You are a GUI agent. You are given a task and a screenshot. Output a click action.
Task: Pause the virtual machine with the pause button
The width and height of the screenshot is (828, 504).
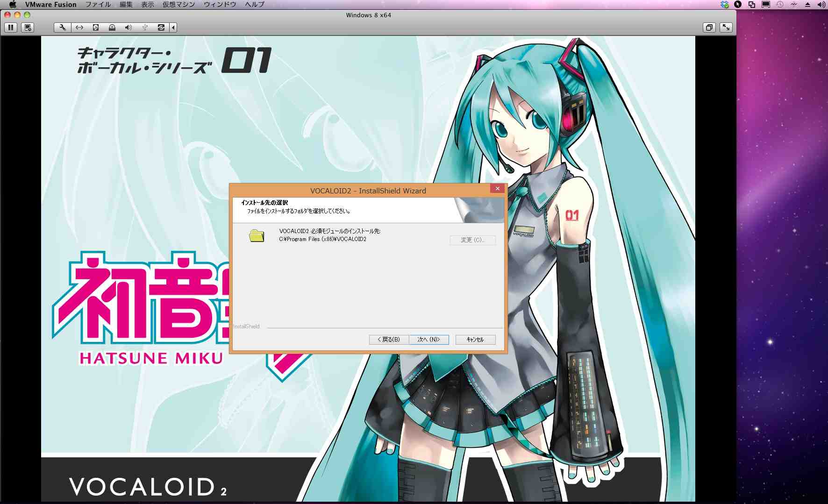click(11, 28)
